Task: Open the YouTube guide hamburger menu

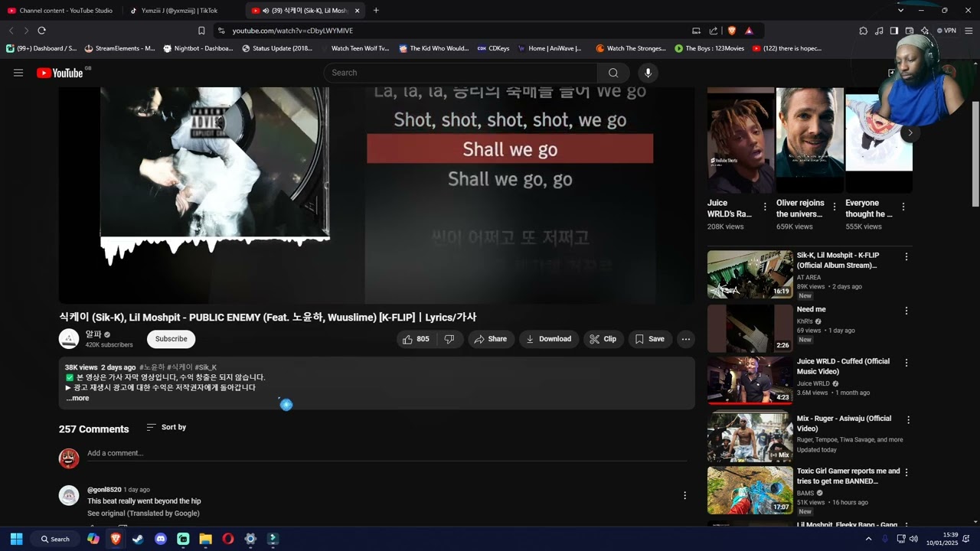Action: [18, 73]
